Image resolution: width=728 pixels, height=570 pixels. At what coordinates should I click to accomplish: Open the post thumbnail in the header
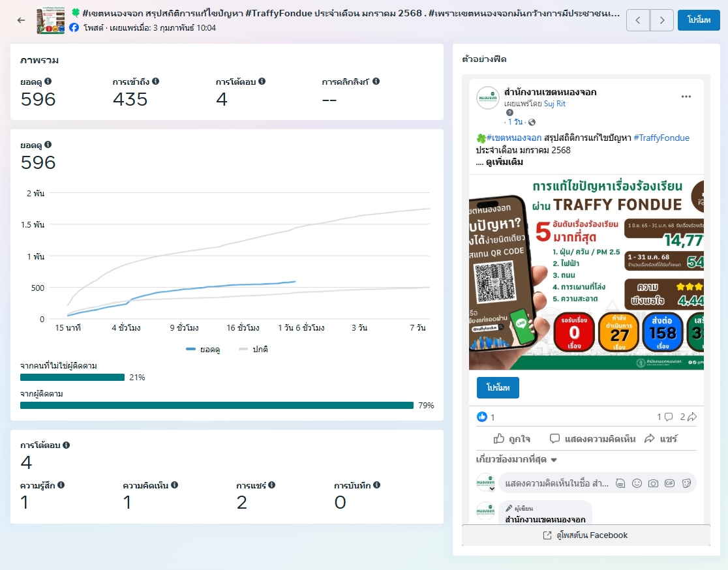[51, 20]
